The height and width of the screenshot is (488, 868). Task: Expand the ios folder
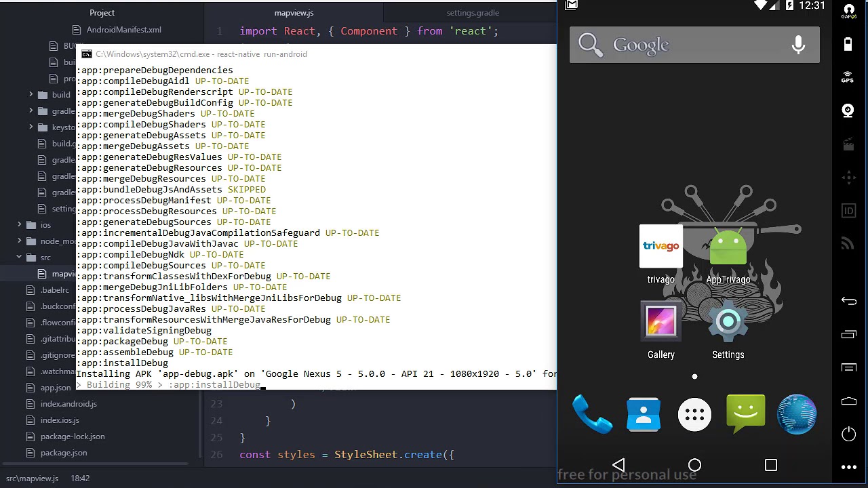[x=20, y=225]
